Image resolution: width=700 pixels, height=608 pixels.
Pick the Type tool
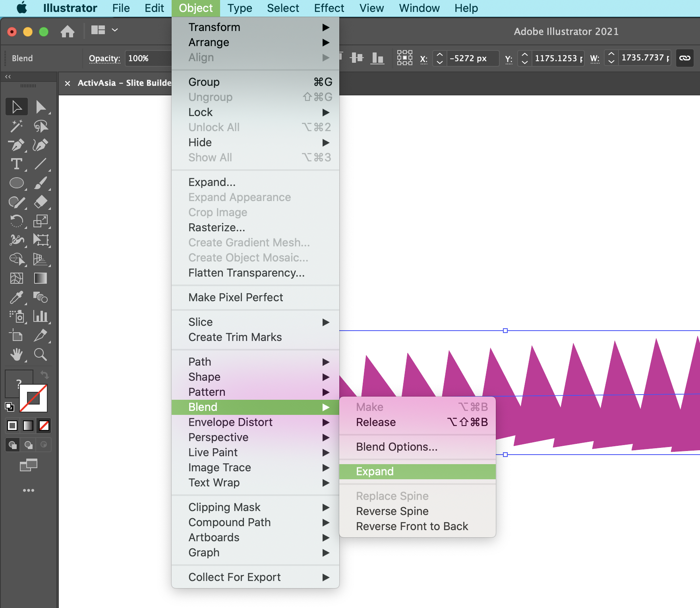pyautogui.click(x=16, y=164)
